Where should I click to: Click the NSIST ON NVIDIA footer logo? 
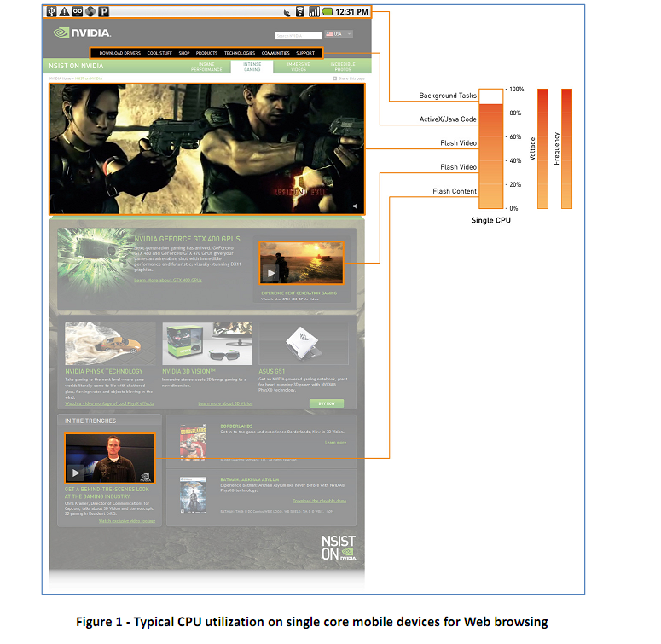339,548
